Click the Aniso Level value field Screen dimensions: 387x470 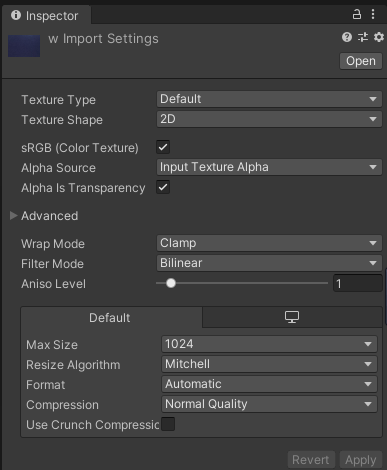click(x=357, y=283)
